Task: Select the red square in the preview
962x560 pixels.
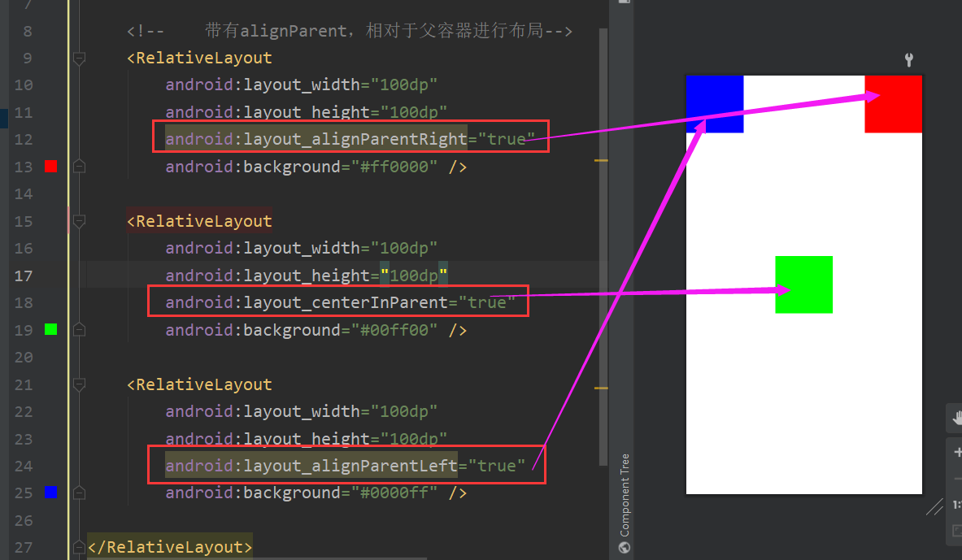Action: [x=893, y=103]
